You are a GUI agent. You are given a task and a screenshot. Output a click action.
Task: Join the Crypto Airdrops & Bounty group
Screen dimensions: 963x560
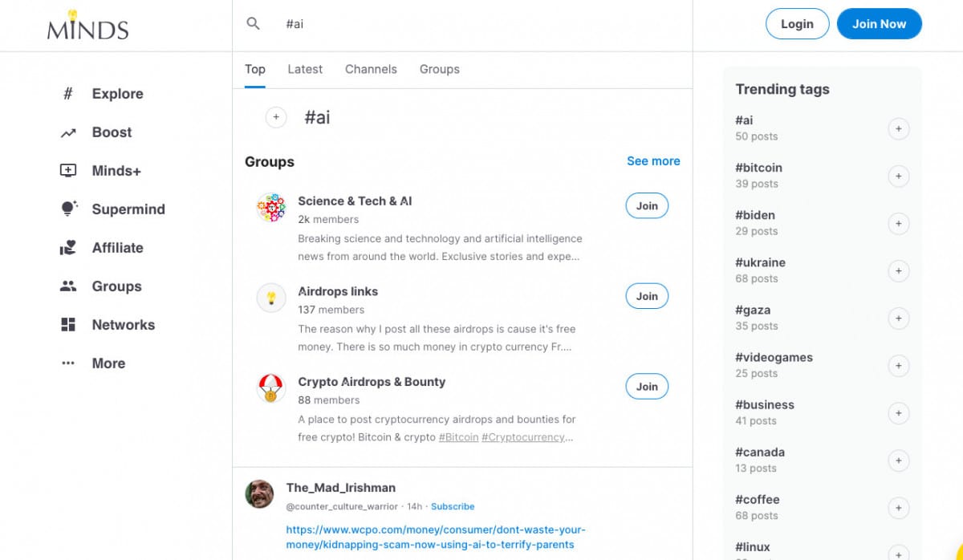click(x=647, y=387)
